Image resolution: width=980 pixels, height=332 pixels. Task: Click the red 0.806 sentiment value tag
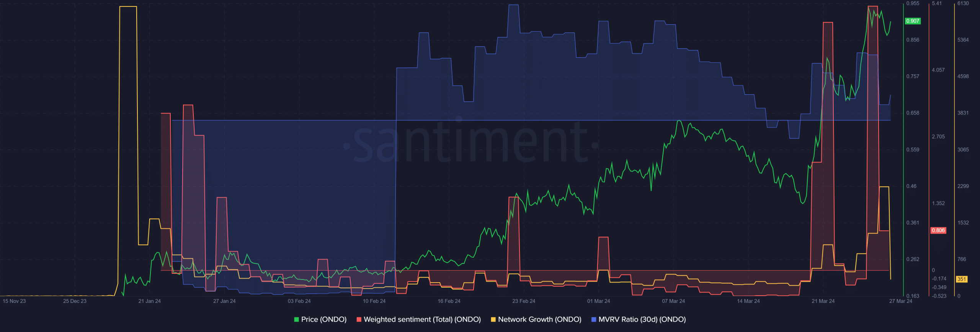[x=938, y=231]
